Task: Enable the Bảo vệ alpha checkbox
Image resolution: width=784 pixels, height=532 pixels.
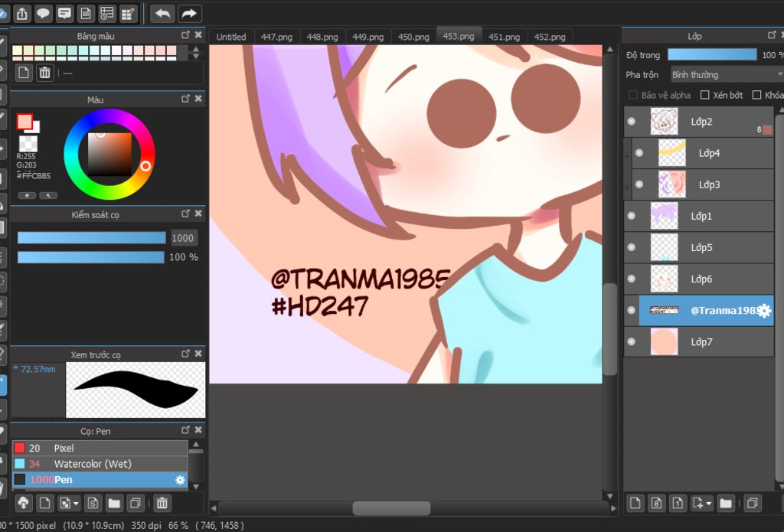Action: (x=633, y=95)
